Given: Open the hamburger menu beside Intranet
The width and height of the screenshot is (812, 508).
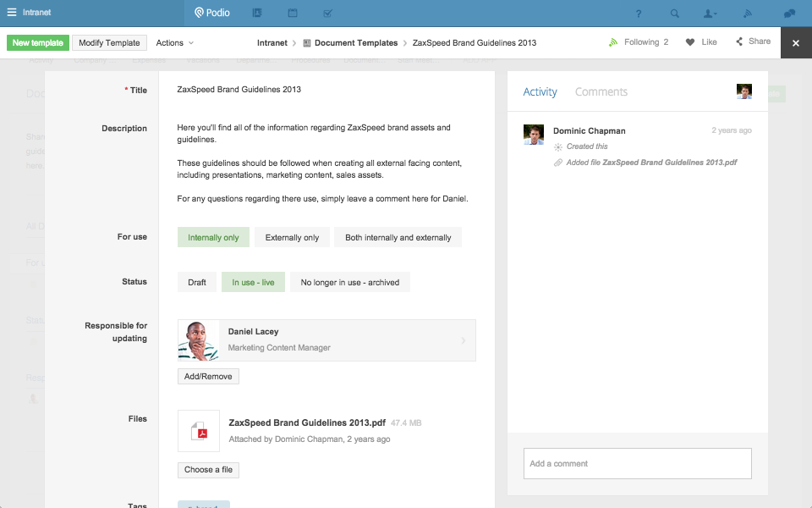Looking at the screenshot, I should coord(12,13).
